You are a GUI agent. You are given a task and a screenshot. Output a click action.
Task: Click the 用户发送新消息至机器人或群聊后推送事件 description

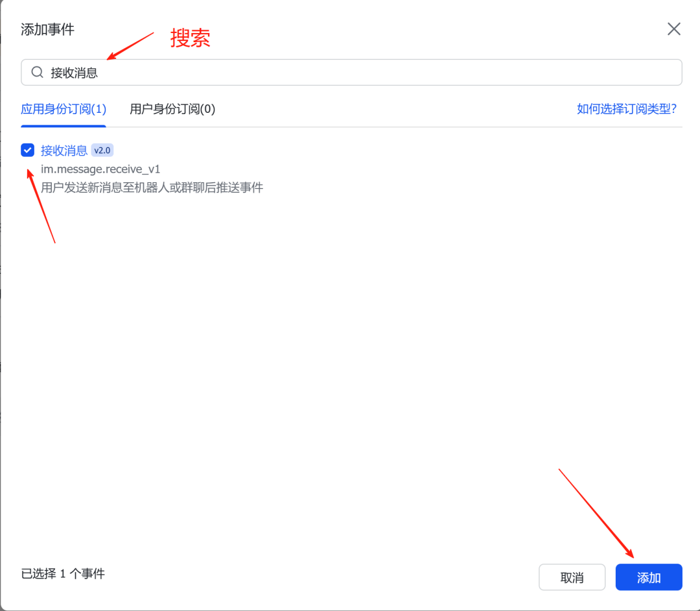(152, 188)
